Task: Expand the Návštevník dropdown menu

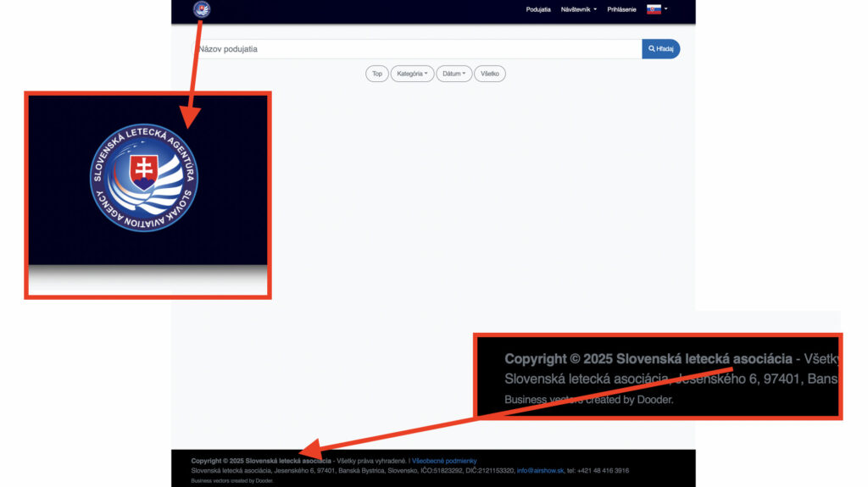Action: click(x=579, y=9)
